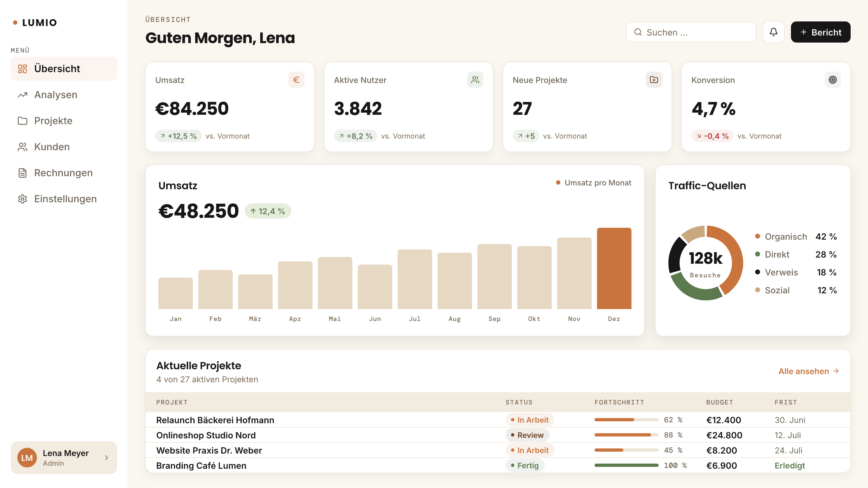Go to Analysen in the sidebar

pyautogui.click(x=64, y=95)
